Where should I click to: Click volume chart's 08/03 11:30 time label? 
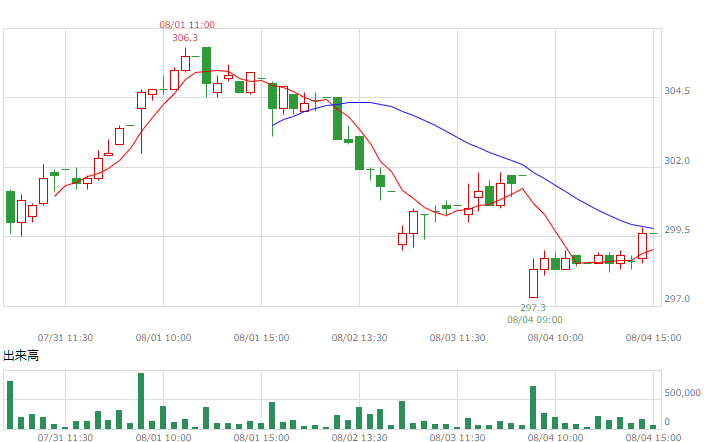[x=457, y=438]
